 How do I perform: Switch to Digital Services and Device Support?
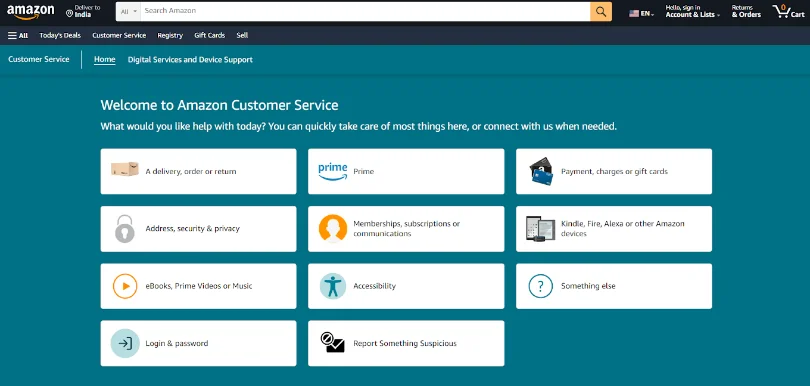[190, 60]
